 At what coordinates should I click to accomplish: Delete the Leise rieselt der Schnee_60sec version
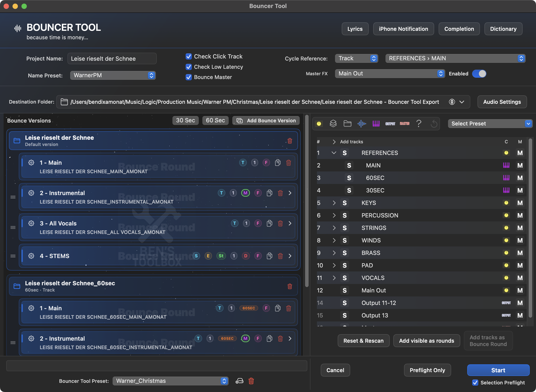point(290,286)
